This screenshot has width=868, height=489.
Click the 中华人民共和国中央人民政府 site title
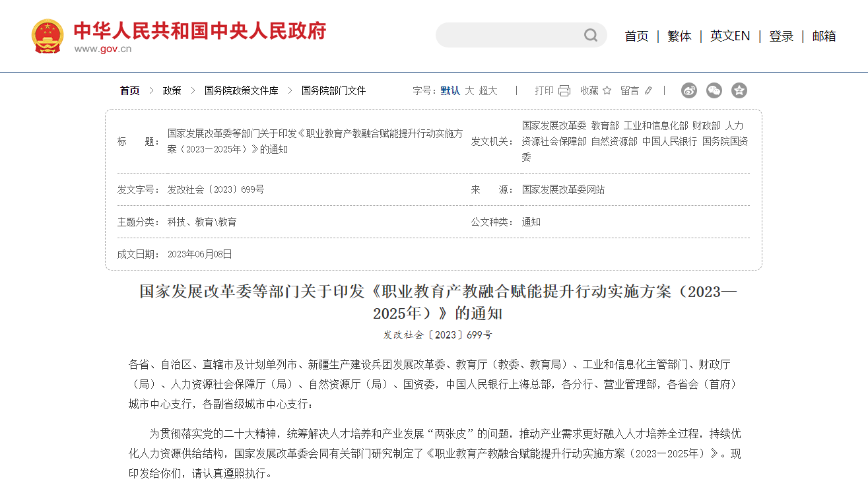click(200, 30)
